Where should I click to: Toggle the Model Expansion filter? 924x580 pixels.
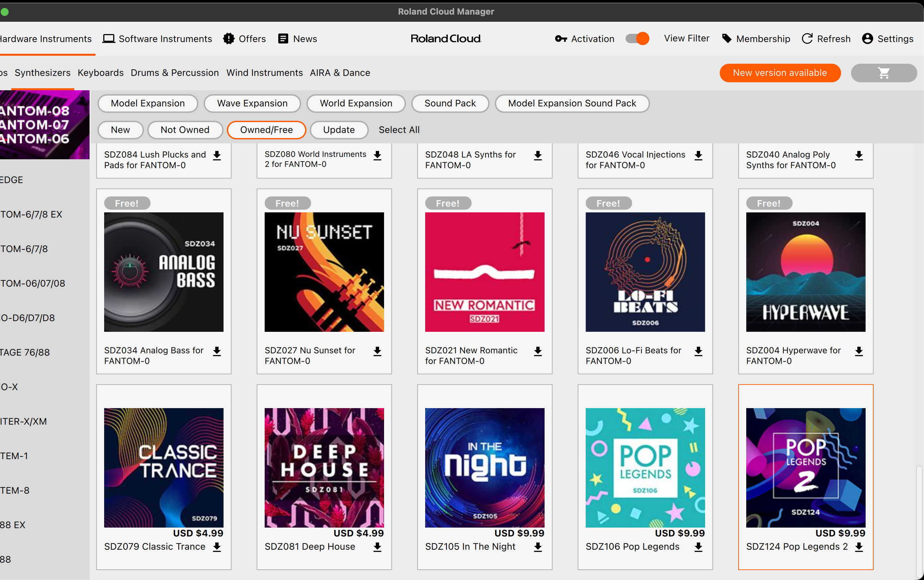pyautogui.click(x=148, y=103)
